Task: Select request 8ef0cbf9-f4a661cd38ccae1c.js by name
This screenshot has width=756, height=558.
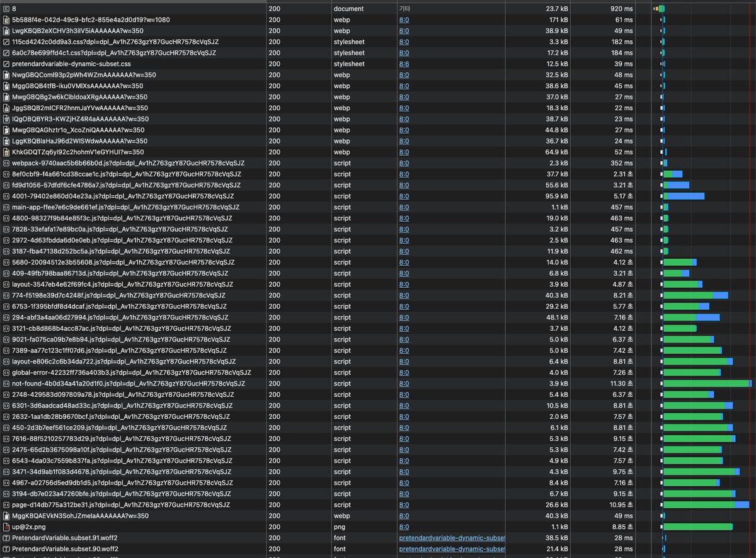Action: click(x=127, y=174)
